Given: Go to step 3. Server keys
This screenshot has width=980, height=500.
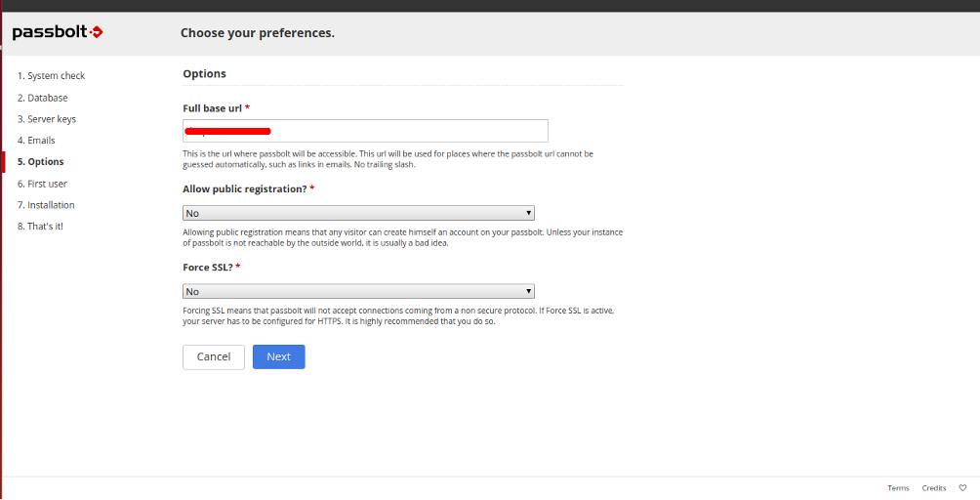Looking at the screenshot, I should coord(47,119).
